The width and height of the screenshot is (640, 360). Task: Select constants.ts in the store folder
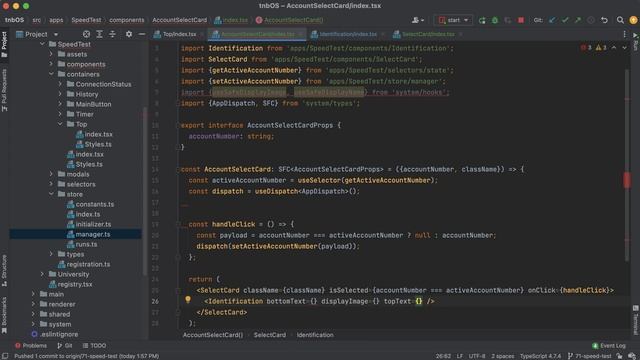click(x=95, y=204)
